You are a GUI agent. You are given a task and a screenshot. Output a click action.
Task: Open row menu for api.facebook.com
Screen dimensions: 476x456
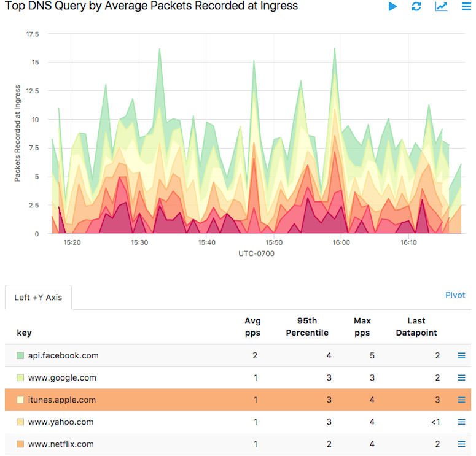(x=461, y=355)
